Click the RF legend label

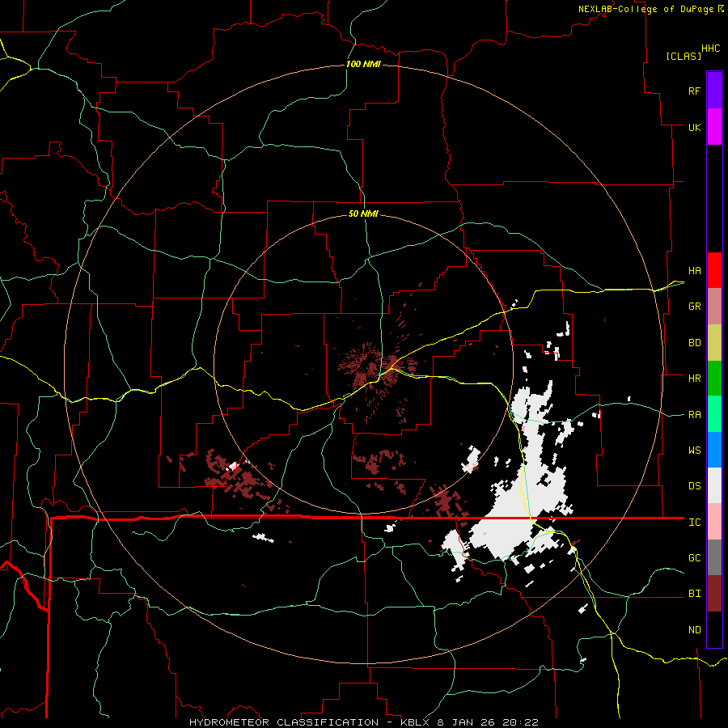(x=694, y=91)
